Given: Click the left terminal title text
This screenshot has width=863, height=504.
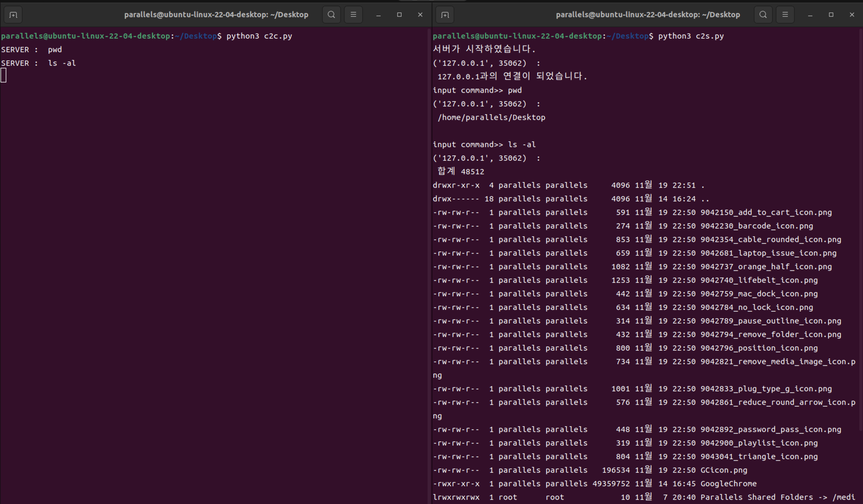Looking at the screenshot, I should [x=216, y=15].
